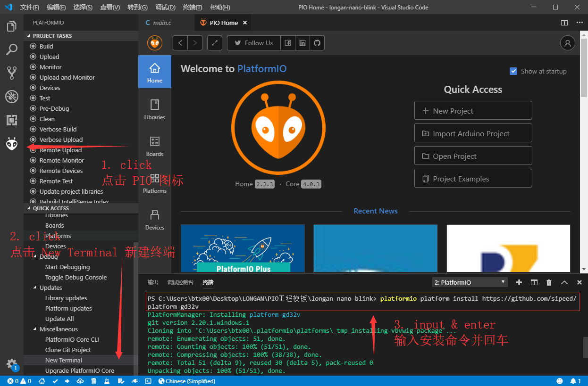Click the New Project button
The image size is (588, 386).
point(473,111)
